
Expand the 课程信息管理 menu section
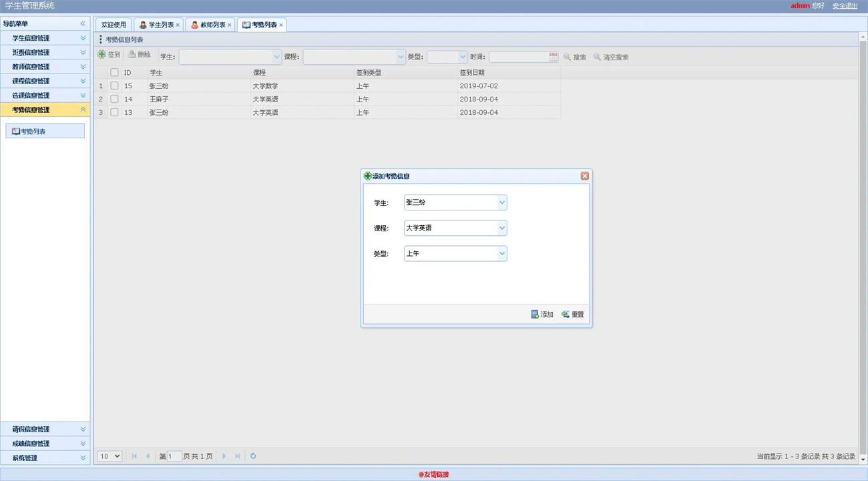click(x=45, y=81)
